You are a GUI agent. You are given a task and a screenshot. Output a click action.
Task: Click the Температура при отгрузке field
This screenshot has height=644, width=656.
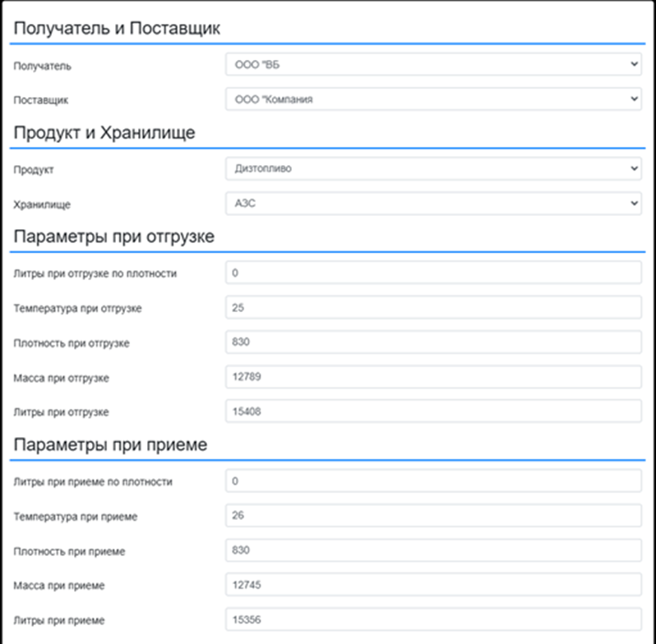pyautogui.click(x=433, y=307)
